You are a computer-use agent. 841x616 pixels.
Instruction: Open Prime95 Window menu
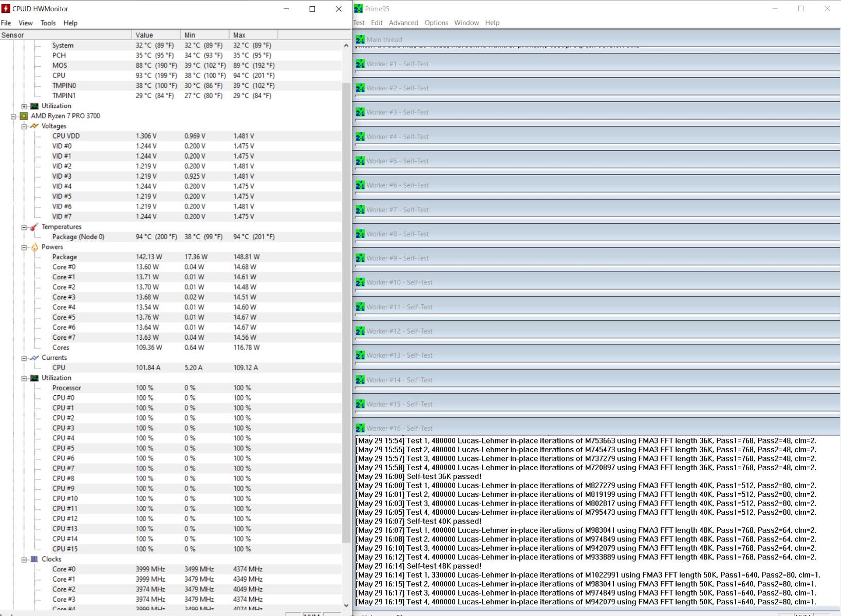pyautogui.click(x=466, y=23)
